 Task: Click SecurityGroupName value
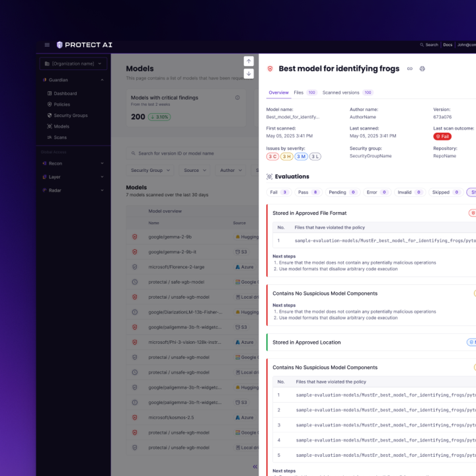[x=370, y=156]
